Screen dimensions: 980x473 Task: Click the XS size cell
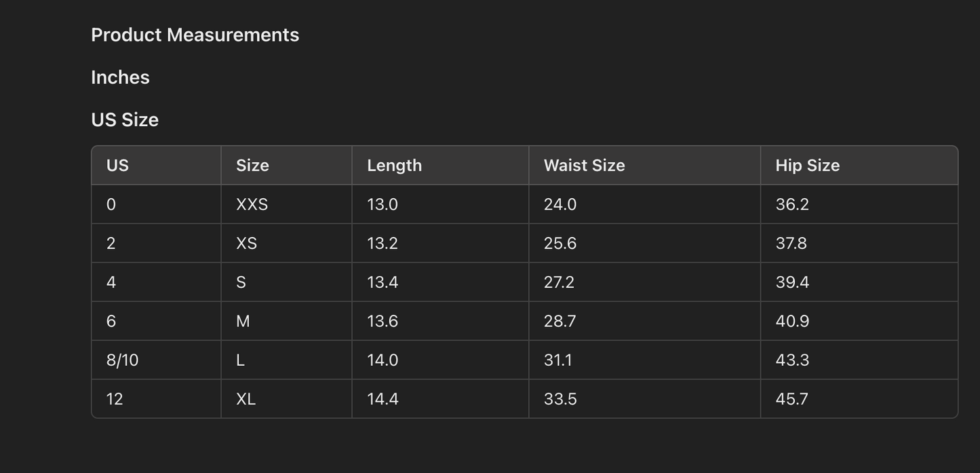pyautogui.click(x=246, y=244)
